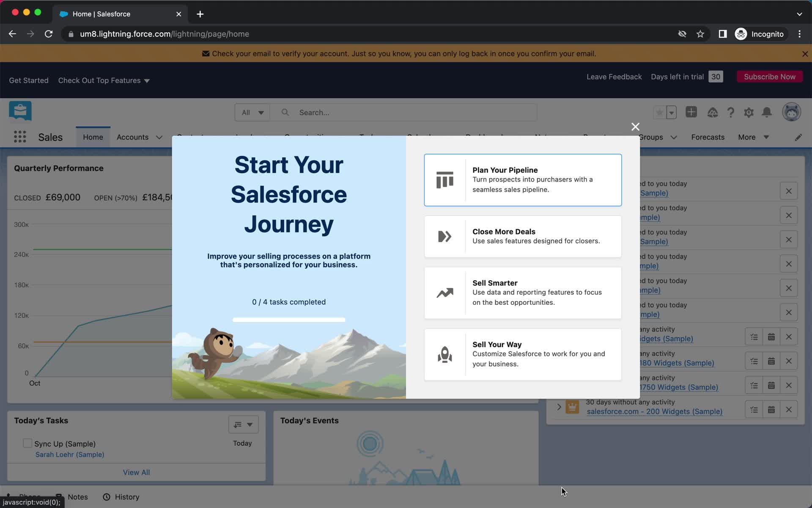Image resolution: width=812 pixels, height=508 pixels.
Task: Open the browser three-dot menu
Action: pos(799,34)
